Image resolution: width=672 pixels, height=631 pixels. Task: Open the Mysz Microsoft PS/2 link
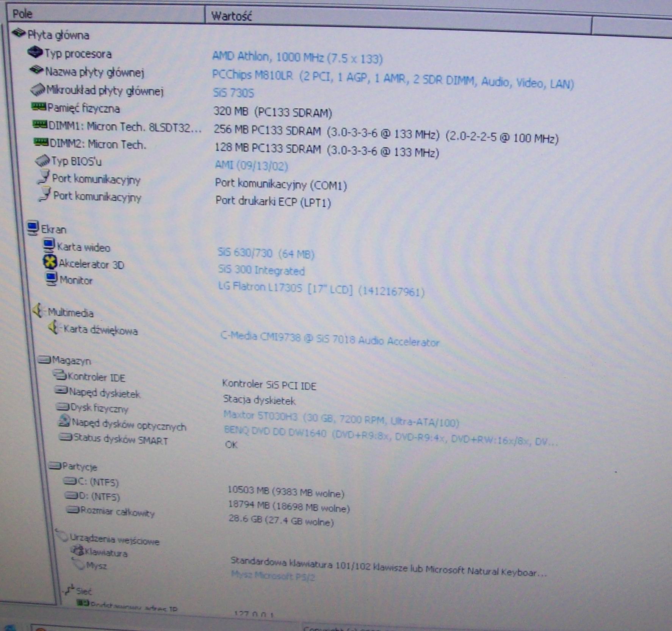[x=273, y=576]
